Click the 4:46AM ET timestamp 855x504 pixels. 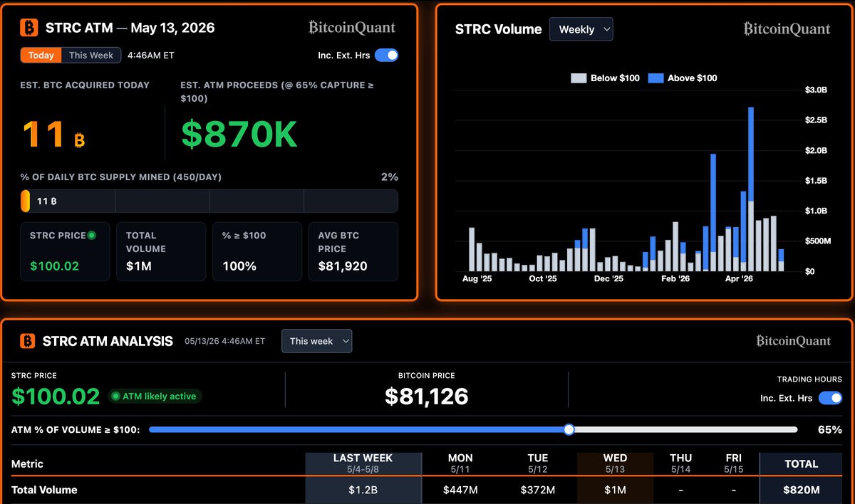click(151, 55)
